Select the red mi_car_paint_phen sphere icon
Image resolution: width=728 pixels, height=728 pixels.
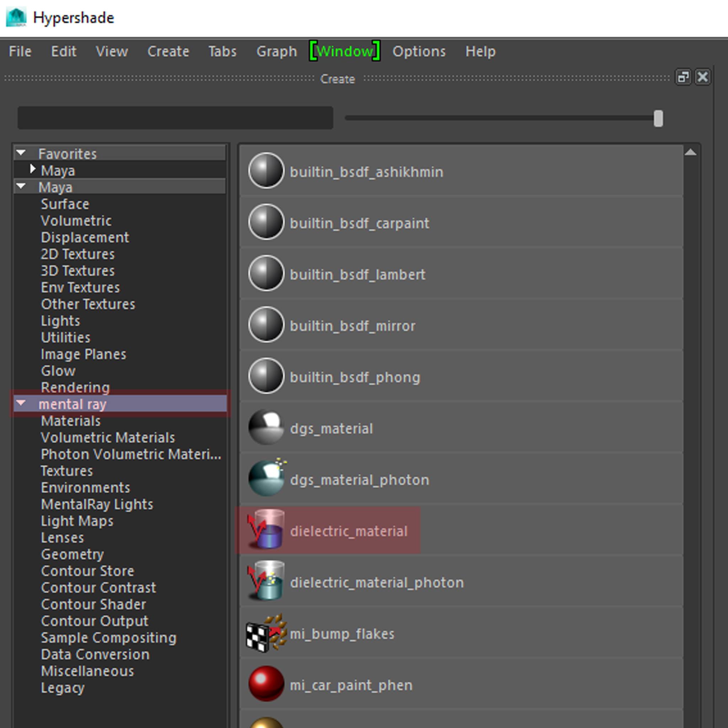pos(266,684)
